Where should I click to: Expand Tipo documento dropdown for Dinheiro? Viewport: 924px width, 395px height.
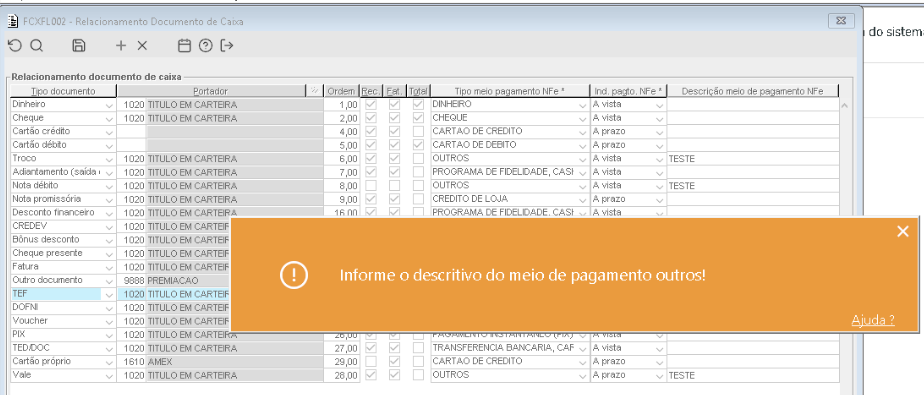(109, 105)
